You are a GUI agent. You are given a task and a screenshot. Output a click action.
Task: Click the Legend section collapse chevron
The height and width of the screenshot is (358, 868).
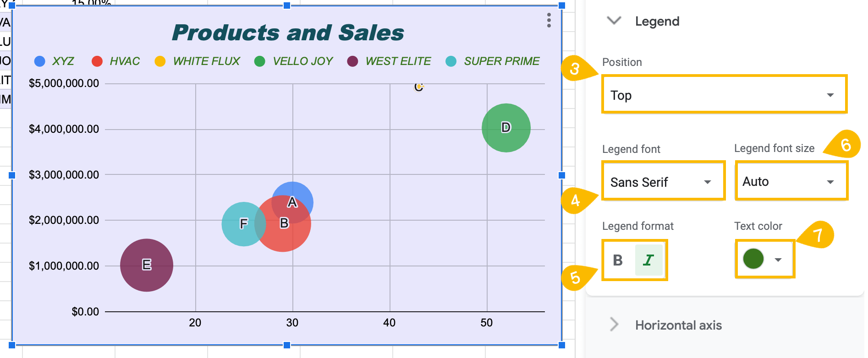614,21
